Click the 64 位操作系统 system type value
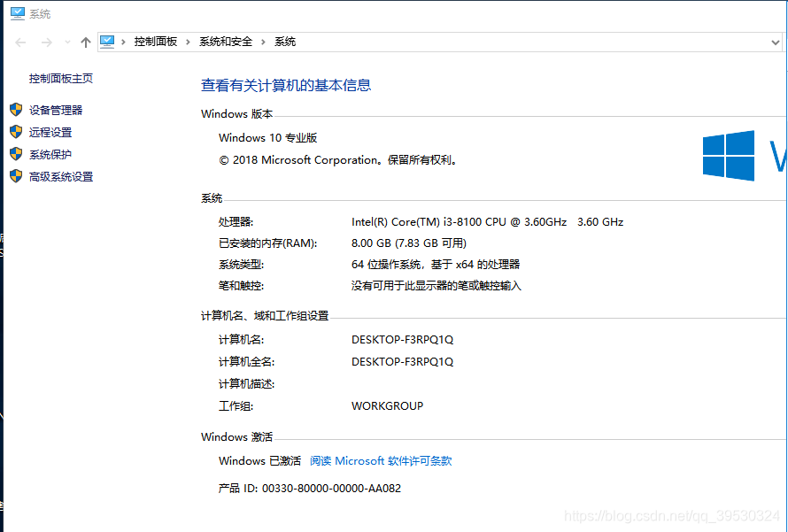The image size is (788, 532). [x=436, y=265]
